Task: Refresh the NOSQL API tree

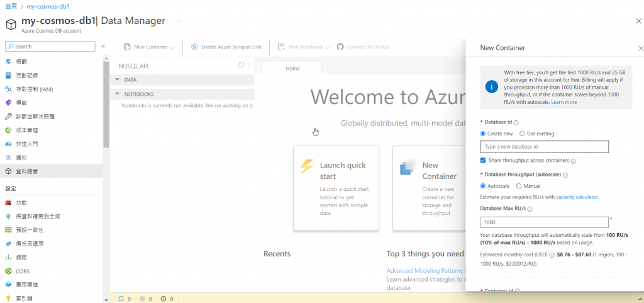Action: click(241, 65)
